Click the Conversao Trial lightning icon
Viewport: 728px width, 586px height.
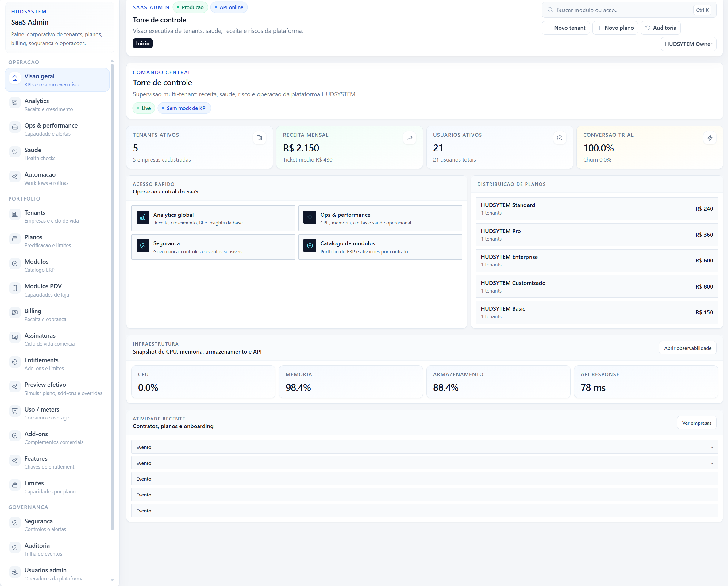[710, 138]
